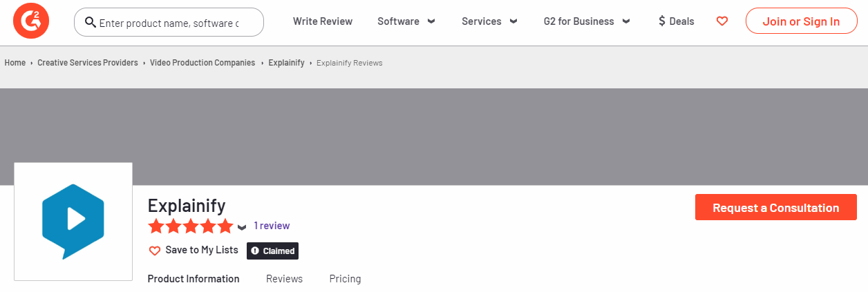Click the dollar sign Deals icon

661,21
